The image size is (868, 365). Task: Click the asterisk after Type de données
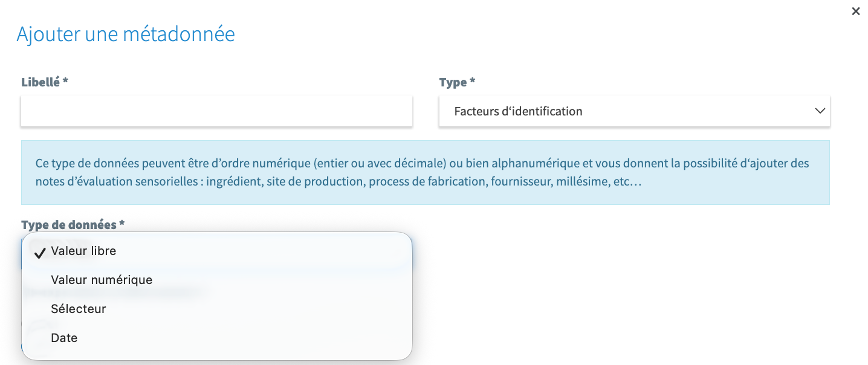[121, 224]
